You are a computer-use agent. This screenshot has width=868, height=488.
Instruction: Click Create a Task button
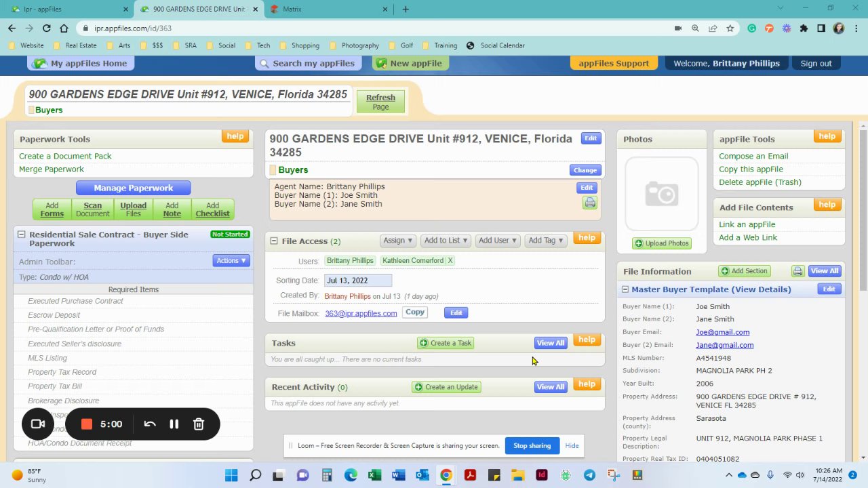click(x=446, y=343)
